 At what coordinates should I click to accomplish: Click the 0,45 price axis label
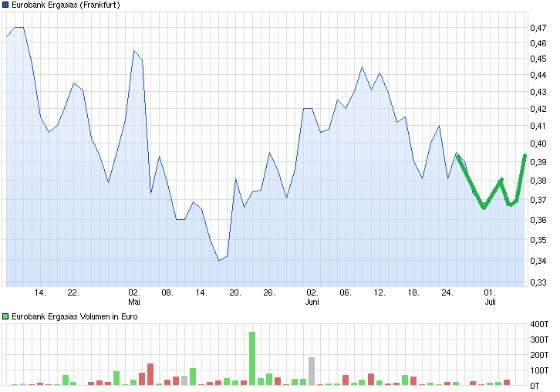coord(538,59)
